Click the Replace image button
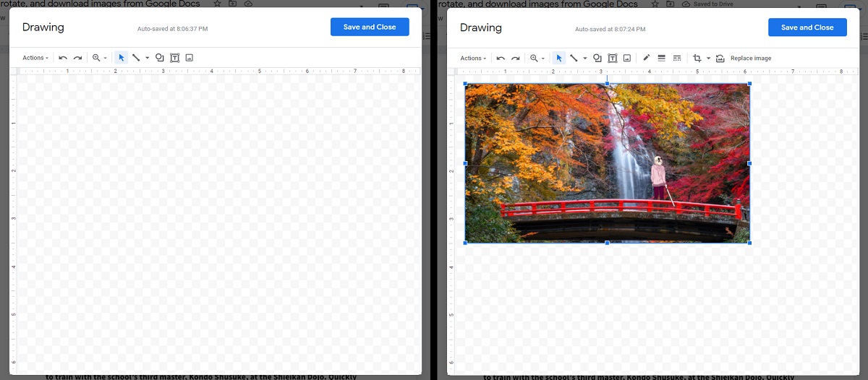 click(x=751, y=58)
